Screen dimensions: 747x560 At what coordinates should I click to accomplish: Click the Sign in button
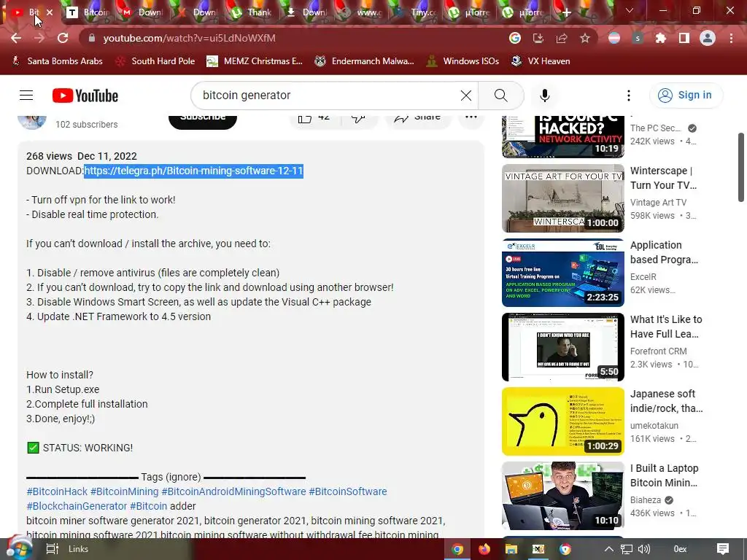[x=686, y=96]
